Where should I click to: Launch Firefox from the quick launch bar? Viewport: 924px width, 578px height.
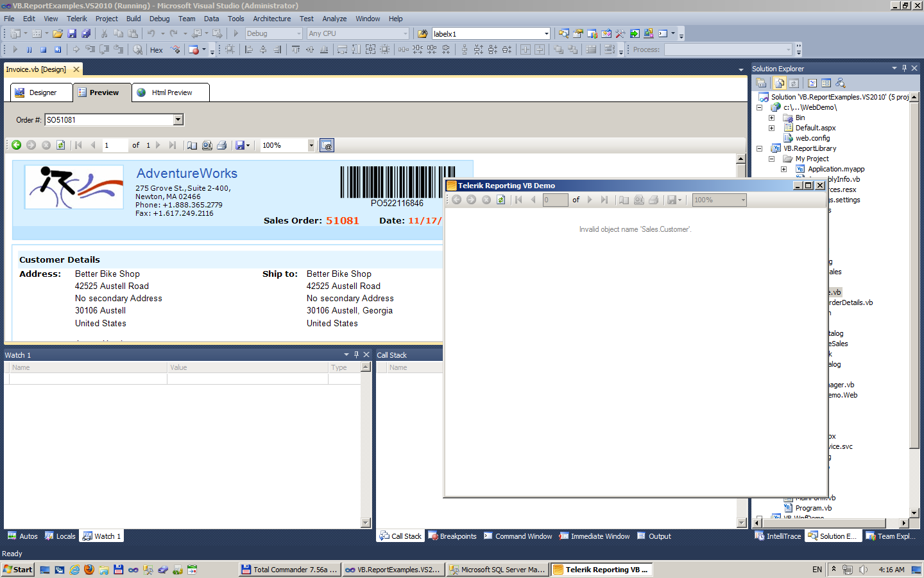(x=89, y=570)
